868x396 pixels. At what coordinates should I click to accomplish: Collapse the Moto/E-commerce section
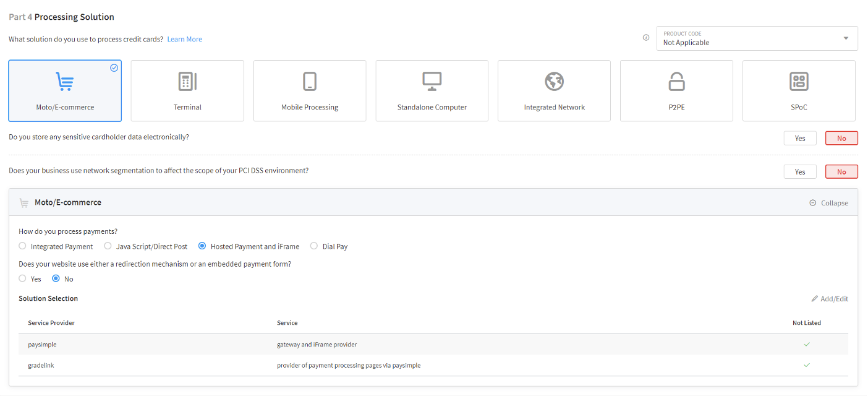828,203
